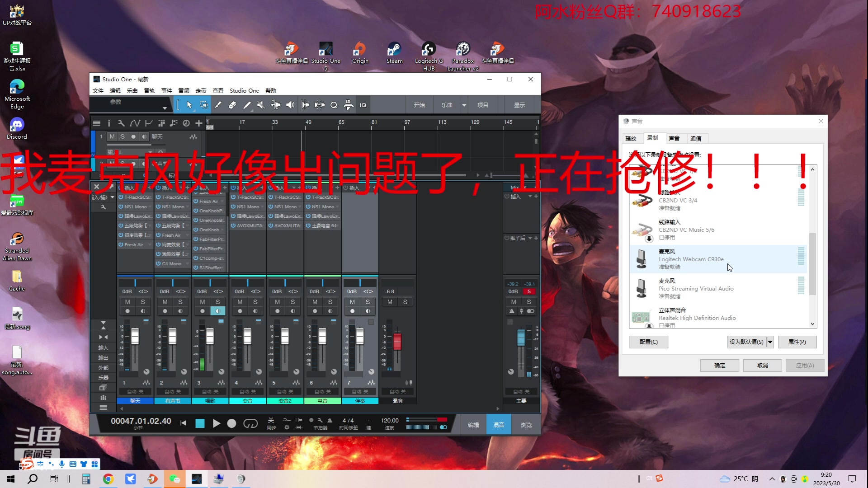Open the 参数 parameter dropdown arrow
Screen dimensions: 868x488
(165, 108)
